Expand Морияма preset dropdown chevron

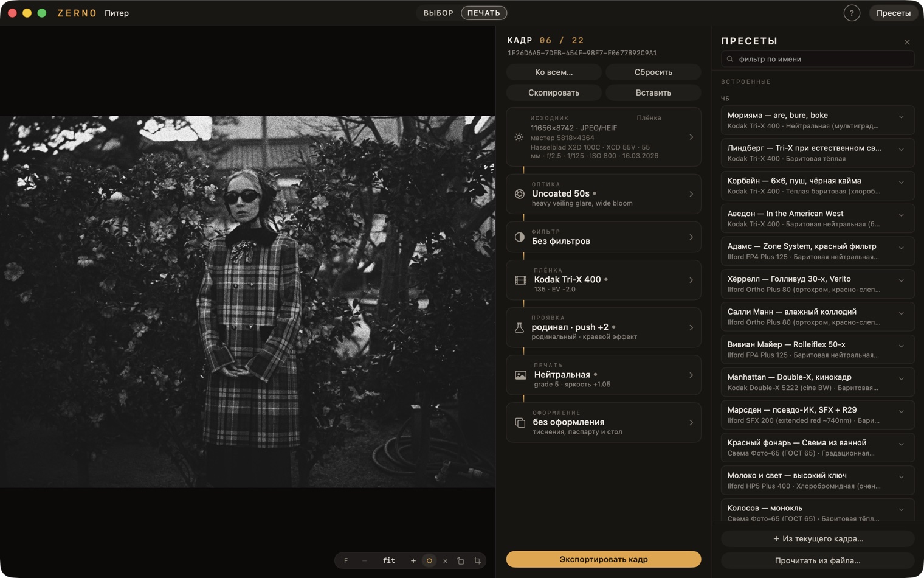click(902, 117)
